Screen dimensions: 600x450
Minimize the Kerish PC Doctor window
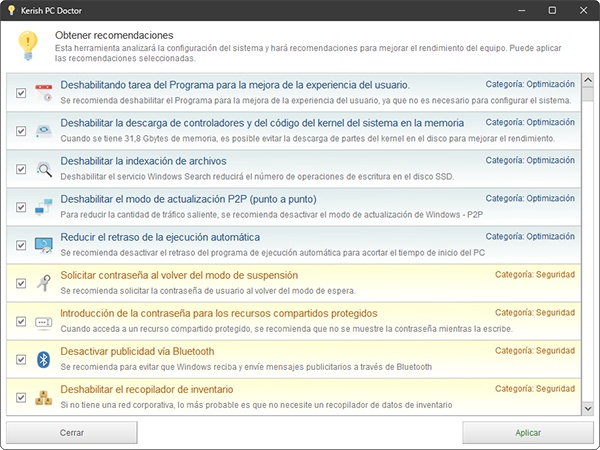coord(521,10)
